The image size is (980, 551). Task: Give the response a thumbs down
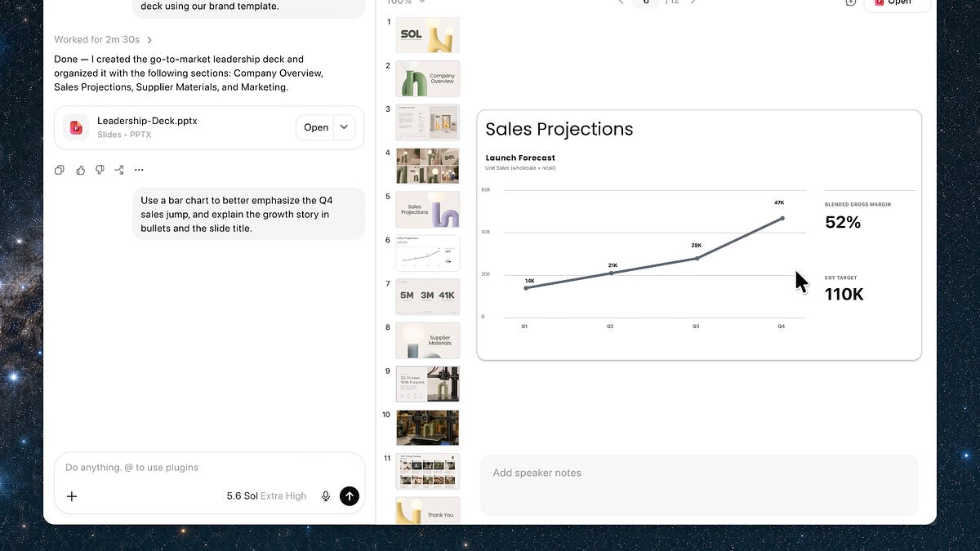click(x=100, y=170)
